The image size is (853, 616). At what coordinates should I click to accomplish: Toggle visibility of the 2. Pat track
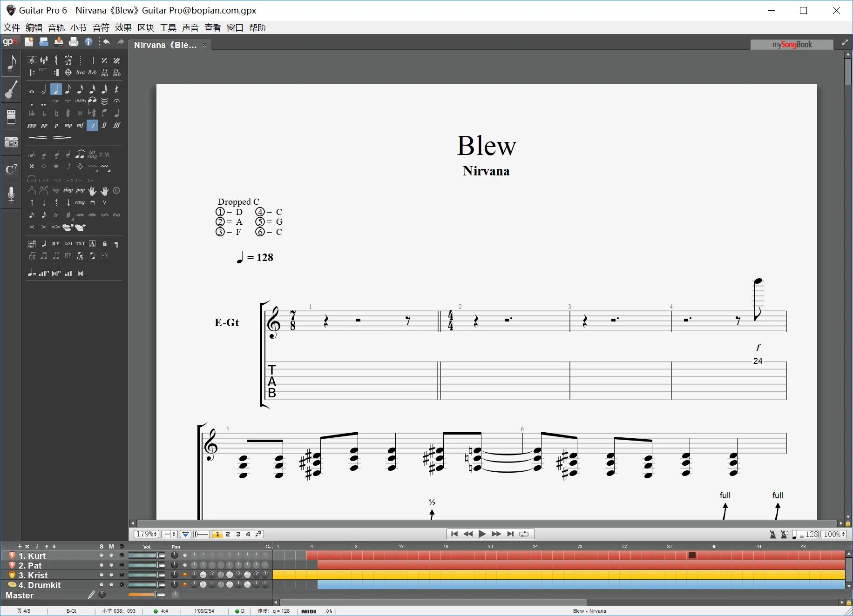click(122, 565)
